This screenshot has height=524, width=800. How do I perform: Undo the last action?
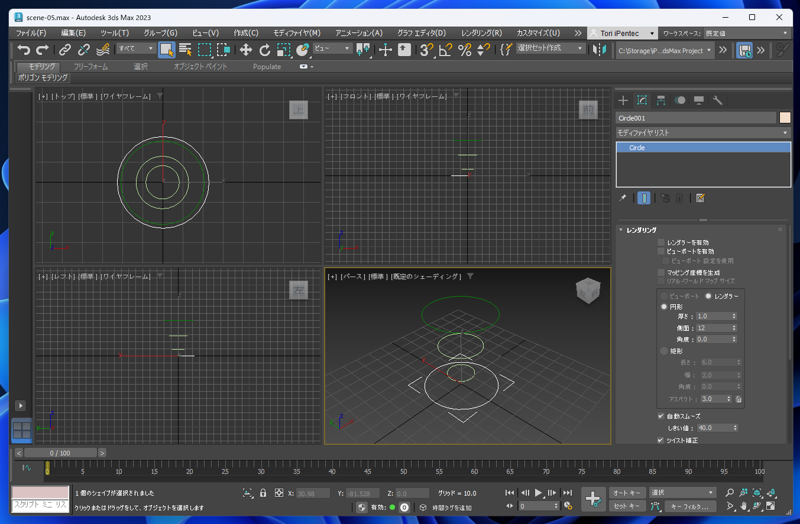(x=23, y=49)
